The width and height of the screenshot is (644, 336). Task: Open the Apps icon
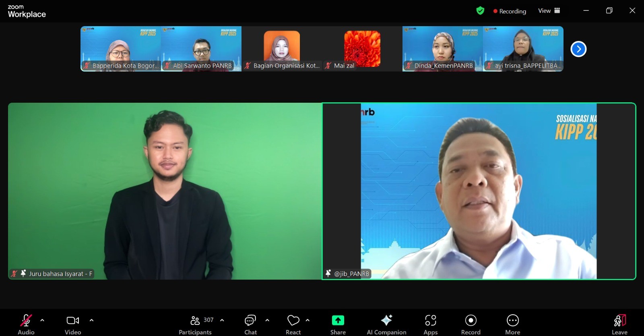(431, 320)
